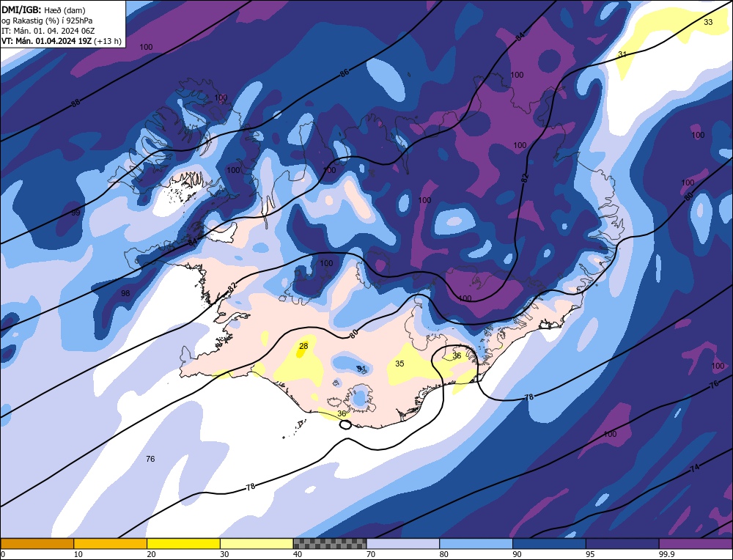Select the 'VT: Mán. 01.04.2024 19Z' valid time

46,41
